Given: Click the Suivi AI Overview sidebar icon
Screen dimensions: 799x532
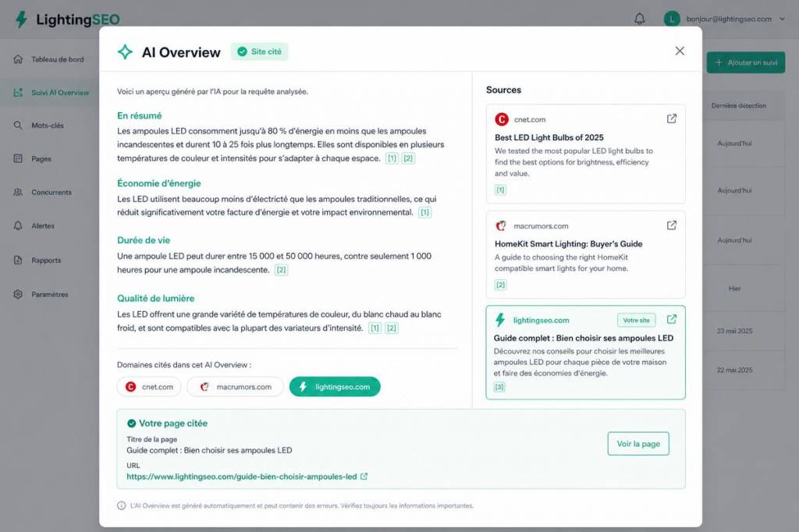Looking at the screenshot, I should (18, 93).
